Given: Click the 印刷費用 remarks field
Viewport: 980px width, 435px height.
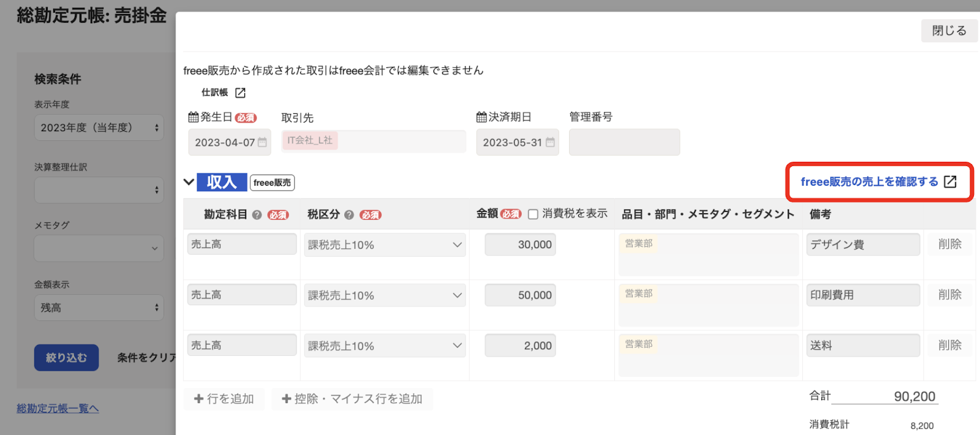Looking at the screenshot, I should pos(863,295).
